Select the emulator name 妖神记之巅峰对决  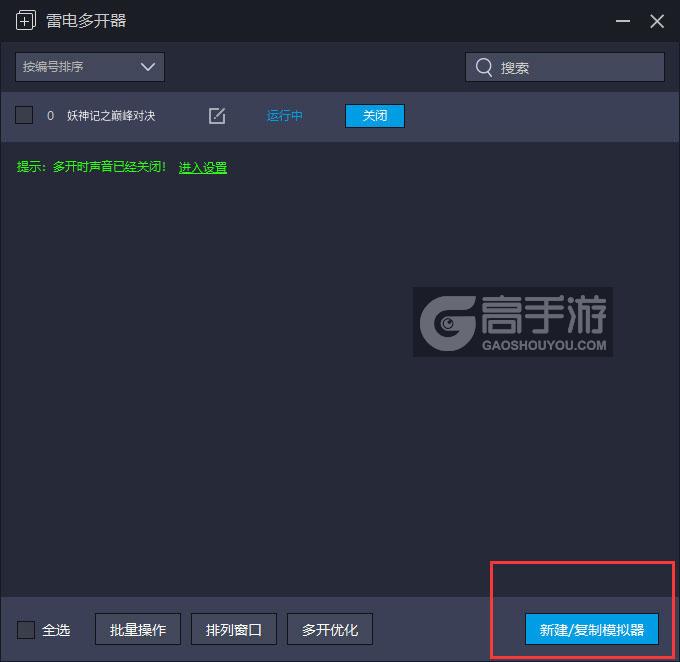[x=111, y=116]
